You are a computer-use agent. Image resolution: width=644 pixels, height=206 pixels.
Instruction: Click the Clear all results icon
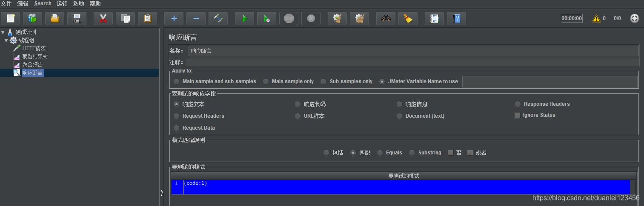coord(359,18)
